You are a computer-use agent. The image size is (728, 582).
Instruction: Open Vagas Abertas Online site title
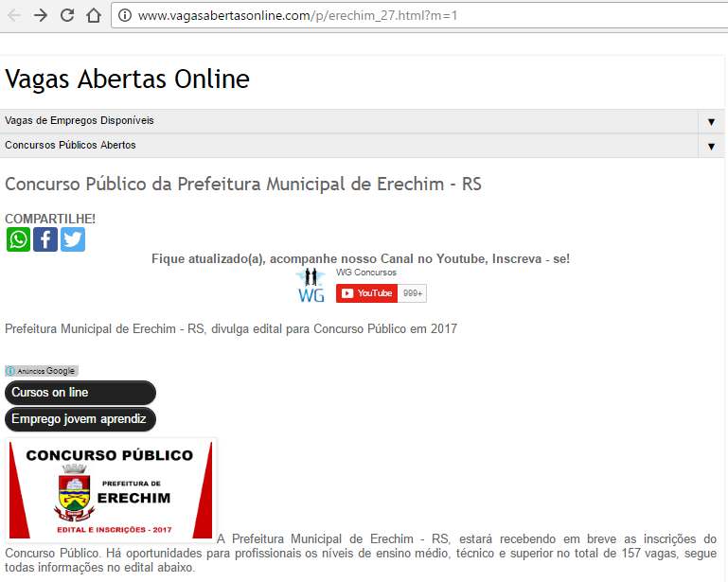(x=127, y=79)
